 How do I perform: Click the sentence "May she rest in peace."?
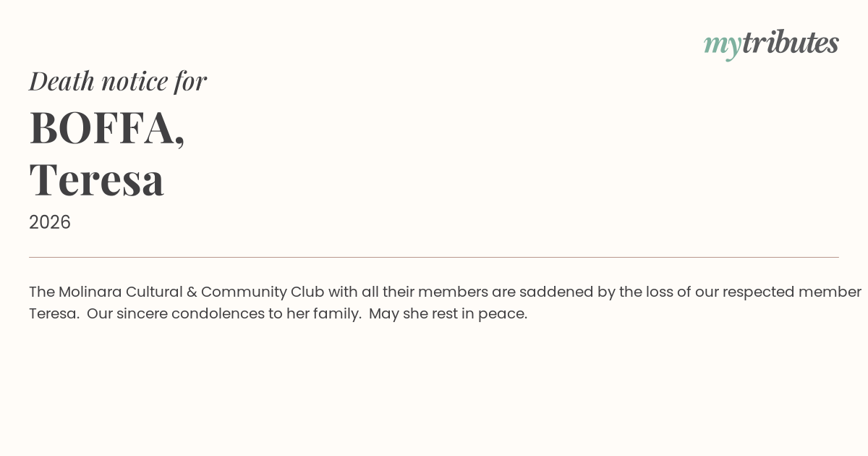tap(448, 314)
